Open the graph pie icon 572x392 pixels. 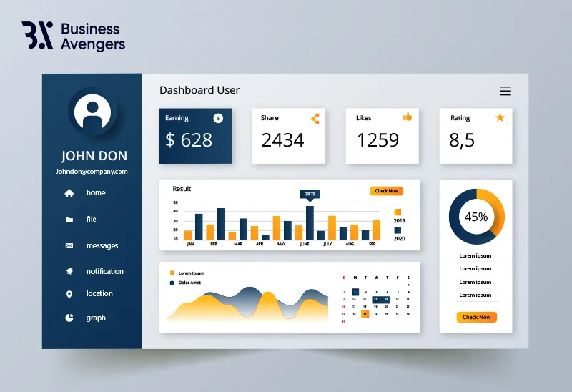click(x=69, y=318)
